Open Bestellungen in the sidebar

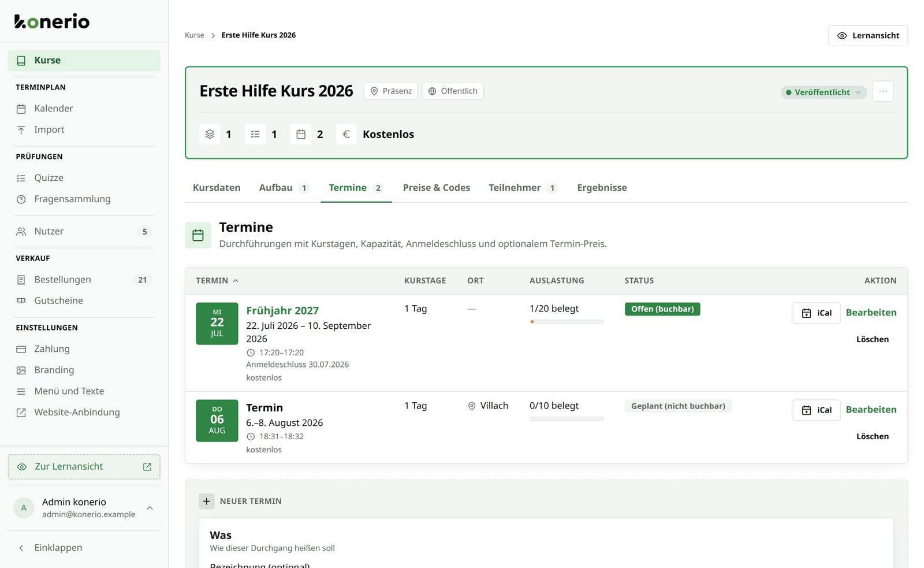(84, 280)
